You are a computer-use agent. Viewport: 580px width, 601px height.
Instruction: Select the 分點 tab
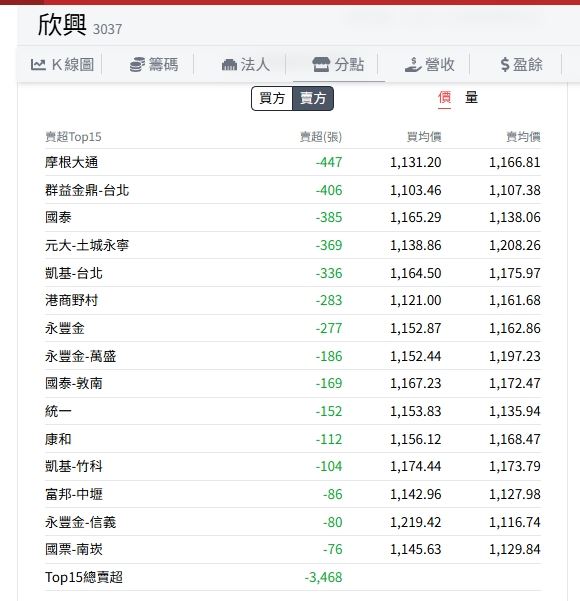pyautogui.click(x=338, y=64)
